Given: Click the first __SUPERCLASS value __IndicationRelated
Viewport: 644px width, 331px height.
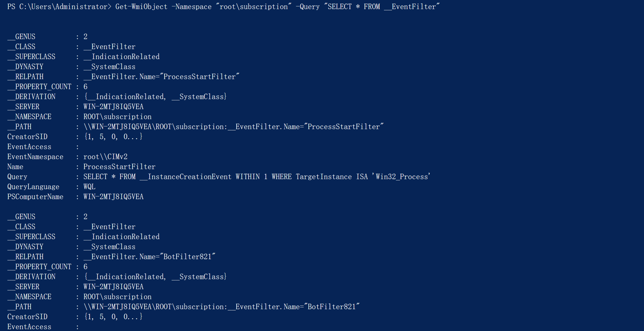Looking at the screenshot, I should (121, 57).
